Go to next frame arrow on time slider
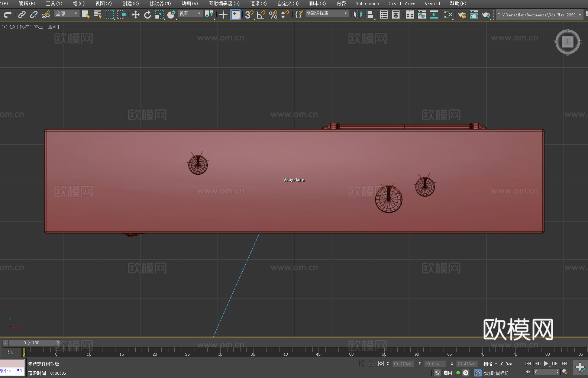 coord(58,343)
